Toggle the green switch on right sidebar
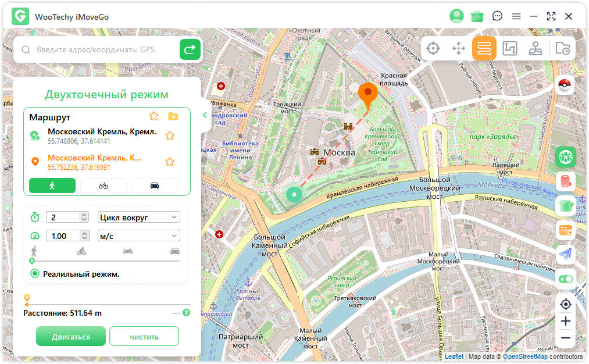This screenshot has width=589, height=364. tap(565, 279)
